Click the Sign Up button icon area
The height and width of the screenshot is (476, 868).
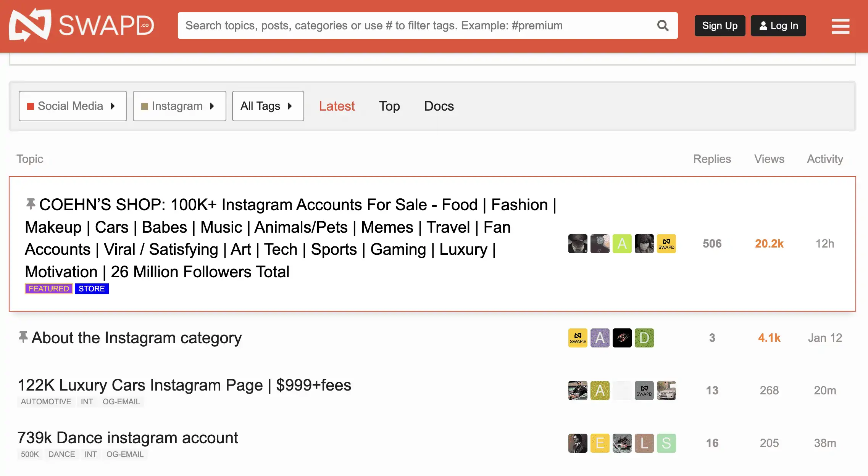720,25
